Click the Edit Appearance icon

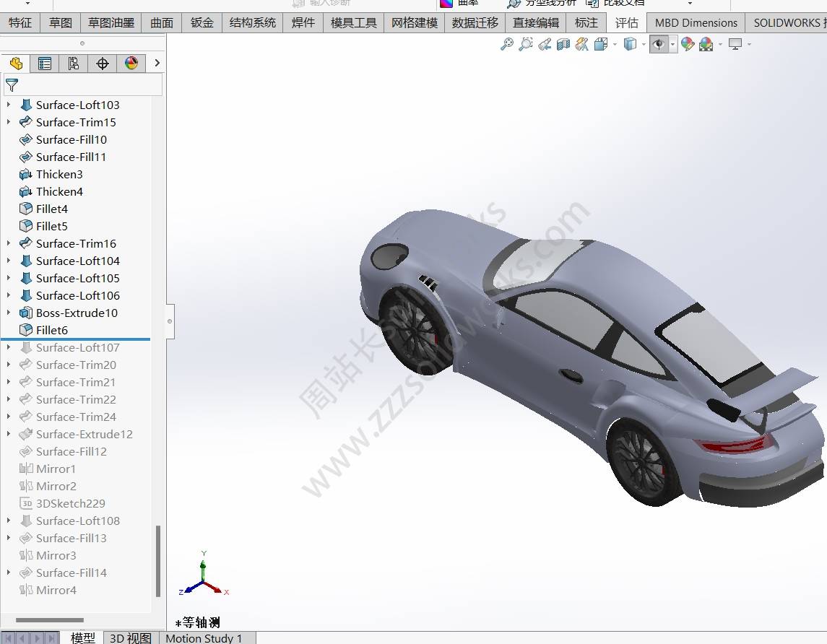[688, 45]
